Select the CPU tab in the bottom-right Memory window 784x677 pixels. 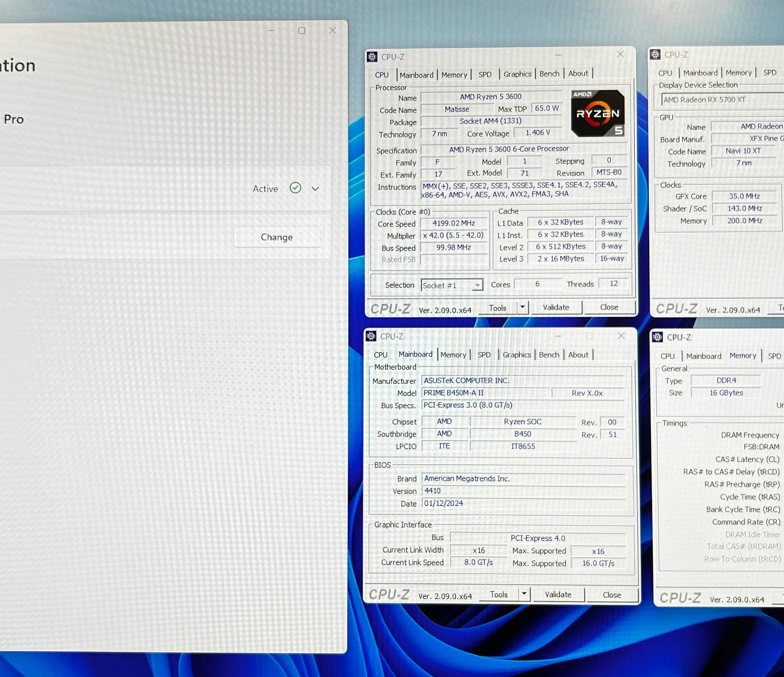pos(668,356)
